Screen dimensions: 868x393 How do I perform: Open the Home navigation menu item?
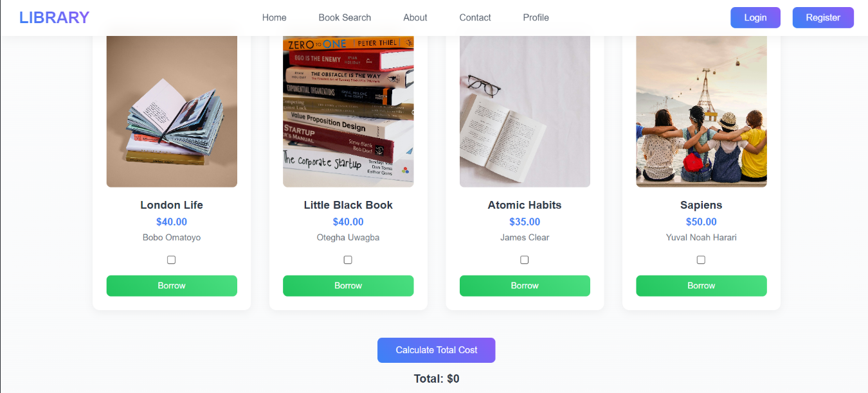274,17
